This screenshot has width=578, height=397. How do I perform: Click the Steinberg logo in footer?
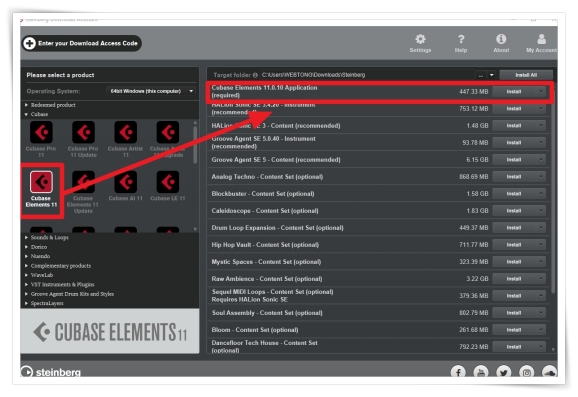tap(51, 372)
